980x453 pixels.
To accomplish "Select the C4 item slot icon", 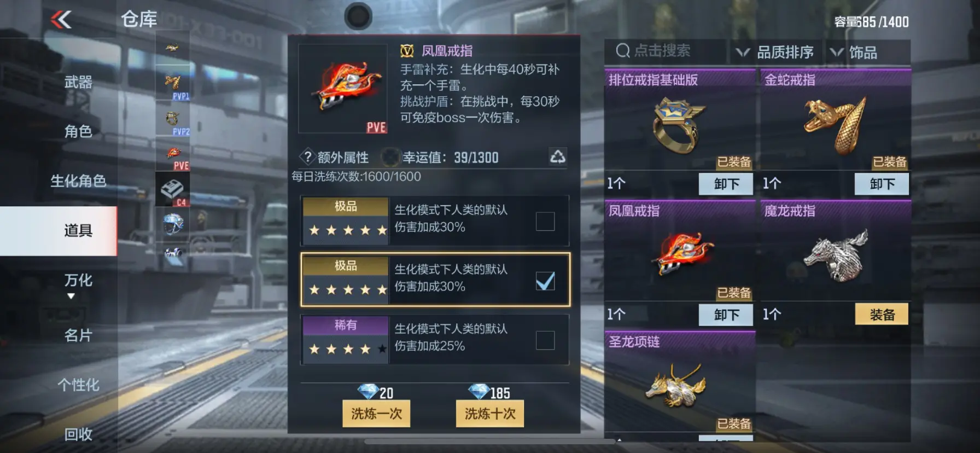I will click(x=173, y=189).
